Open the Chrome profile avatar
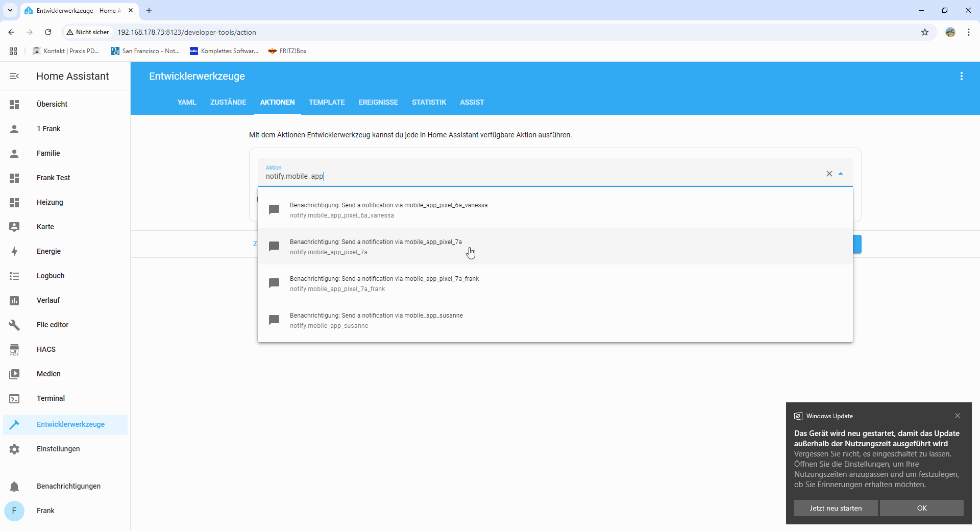980x531 pixels. 950,32
